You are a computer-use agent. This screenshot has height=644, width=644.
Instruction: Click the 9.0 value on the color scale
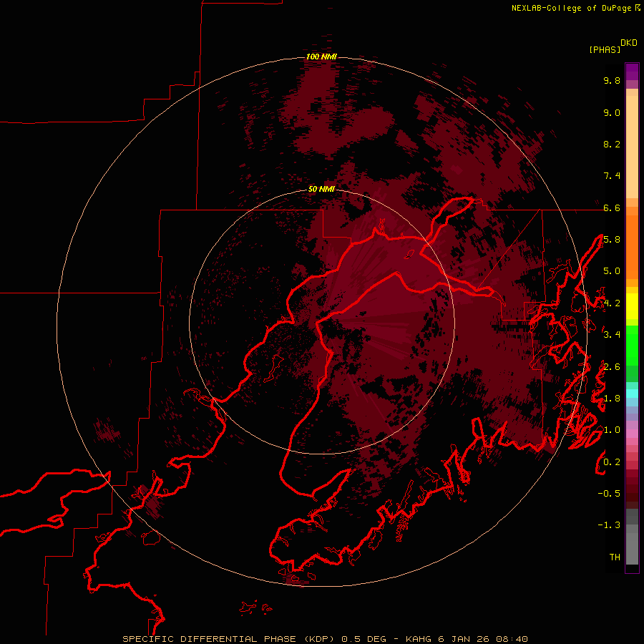coord(612,112)
